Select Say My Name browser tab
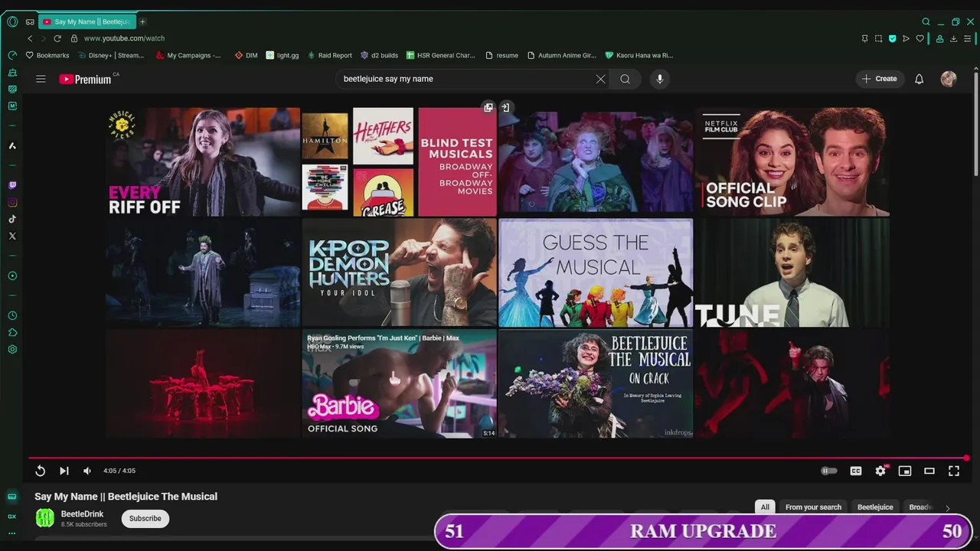The height and width of the screenshot is (551, 980). pyautogui.click(x=86, y=21)
